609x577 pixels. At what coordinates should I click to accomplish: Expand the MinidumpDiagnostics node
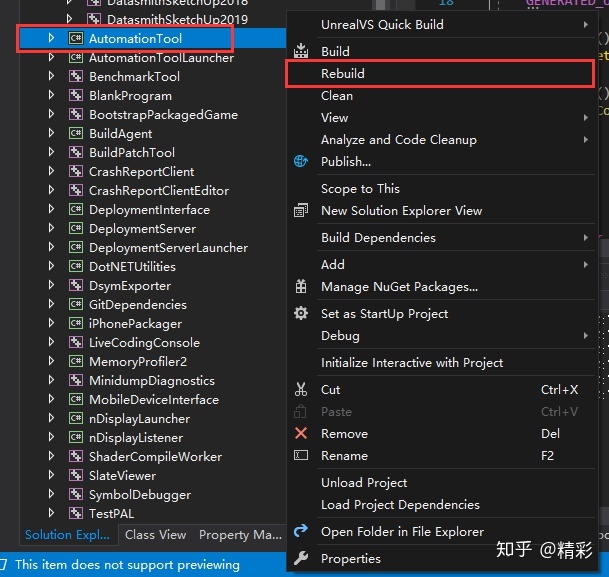51,380
